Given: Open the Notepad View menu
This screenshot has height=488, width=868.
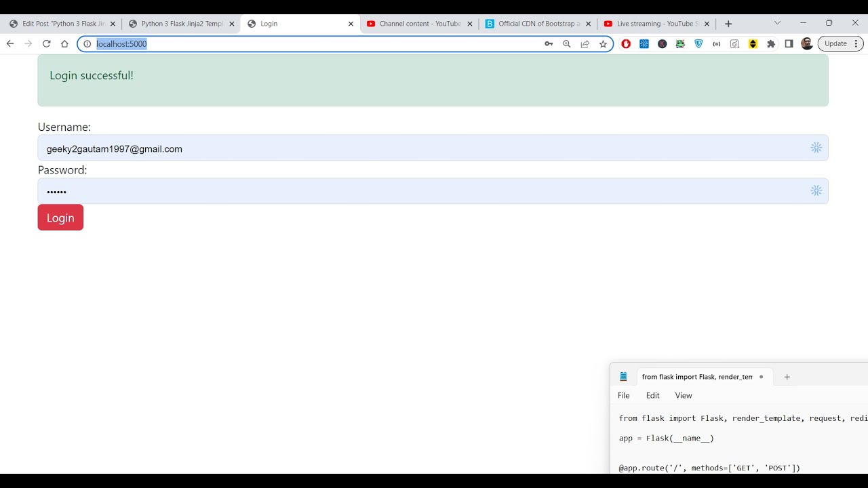Looking at the screenshot, I should click(x=684, y=396).
